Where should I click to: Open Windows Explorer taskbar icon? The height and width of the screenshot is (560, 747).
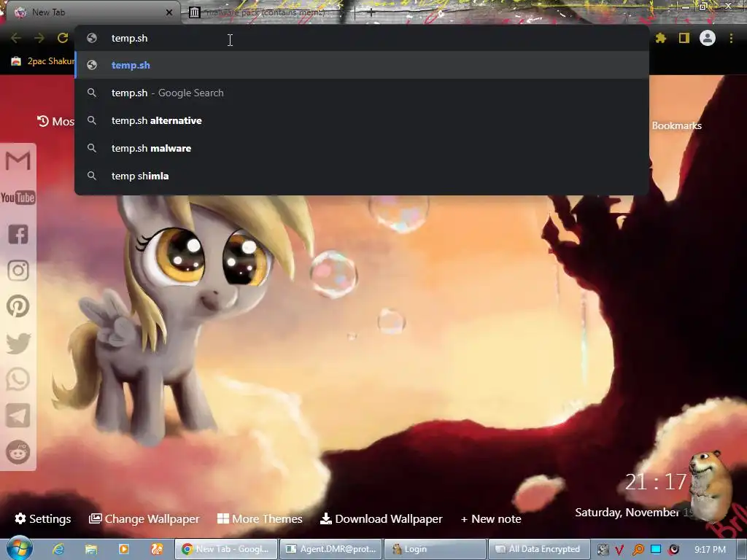point(91,549)
